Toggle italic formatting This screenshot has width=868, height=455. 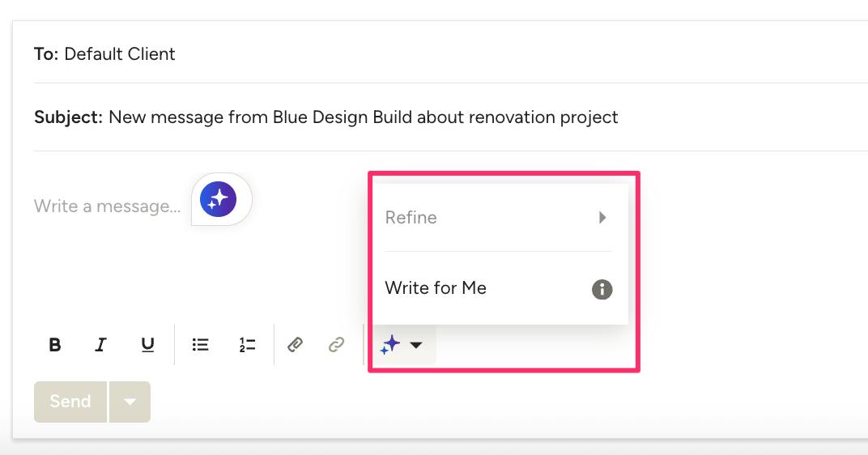(100, 345)
